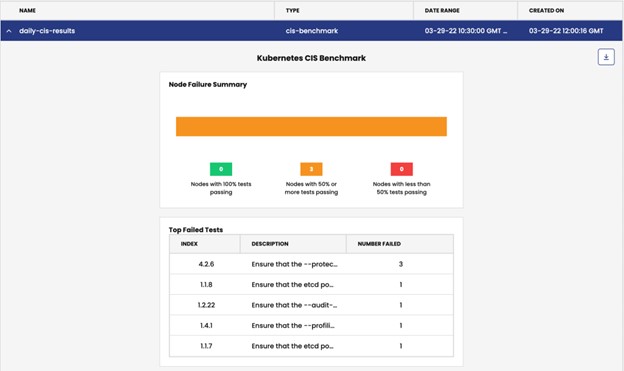Collapse the daily-cis-results row
This screenshot has width=624, height=371.
coord(9,31)
